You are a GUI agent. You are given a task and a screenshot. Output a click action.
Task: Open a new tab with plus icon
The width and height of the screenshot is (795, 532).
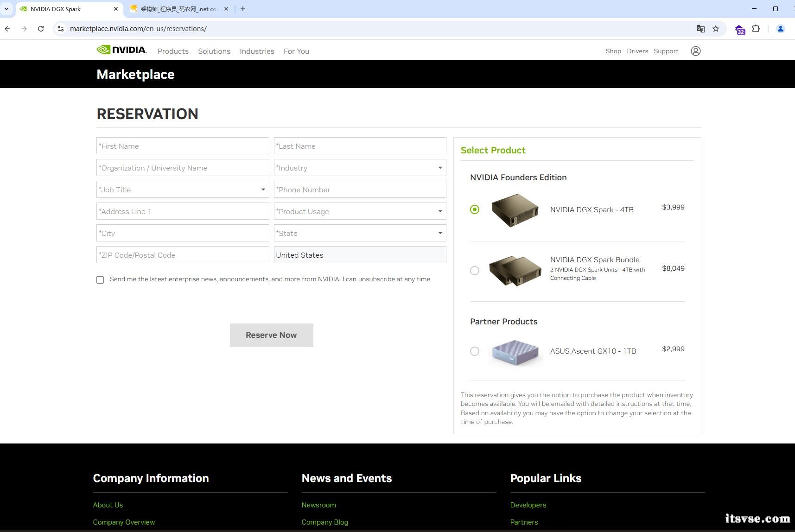tap(242, 9)
